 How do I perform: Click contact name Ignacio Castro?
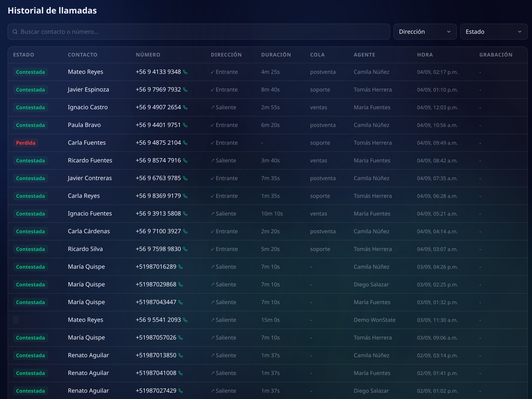(88, 107)
